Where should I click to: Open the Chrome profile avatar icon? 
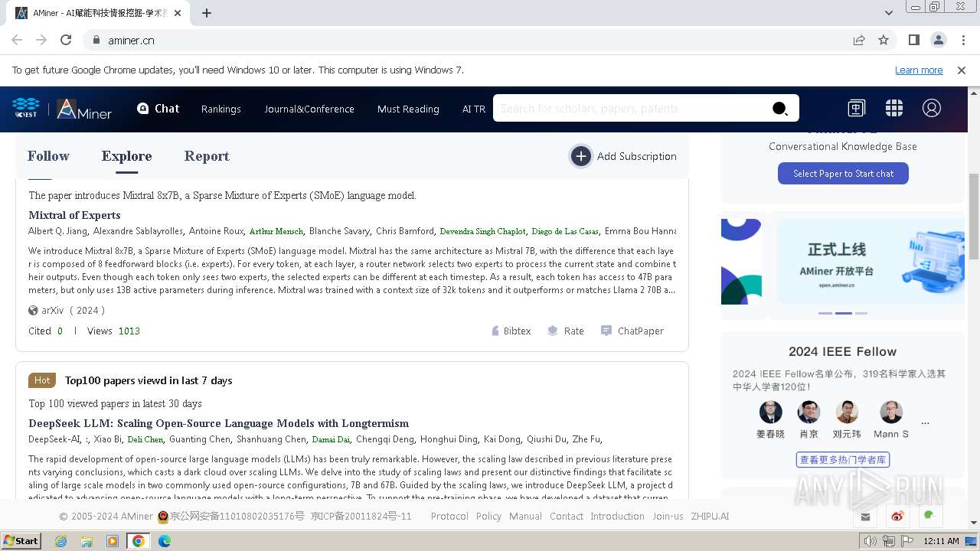pos(938,40)
